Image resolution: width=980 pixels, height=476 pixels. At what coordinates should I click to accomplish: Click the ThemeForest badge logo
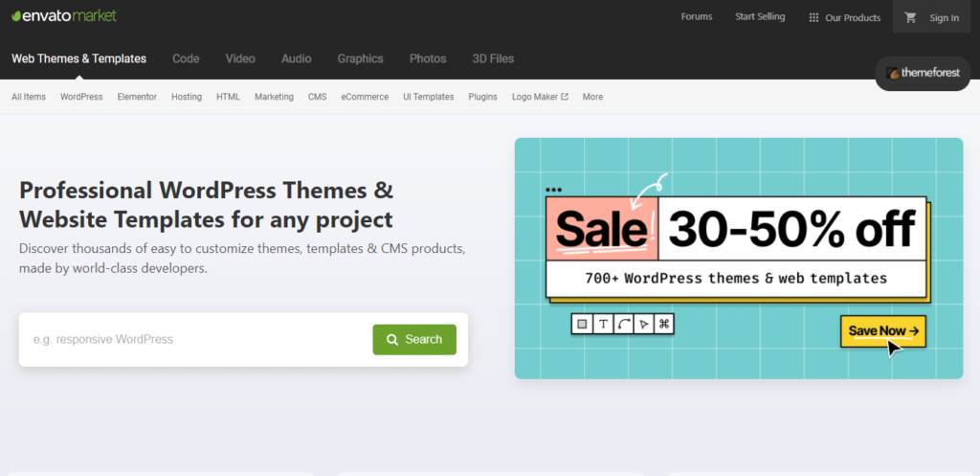(x=923, y=73)
